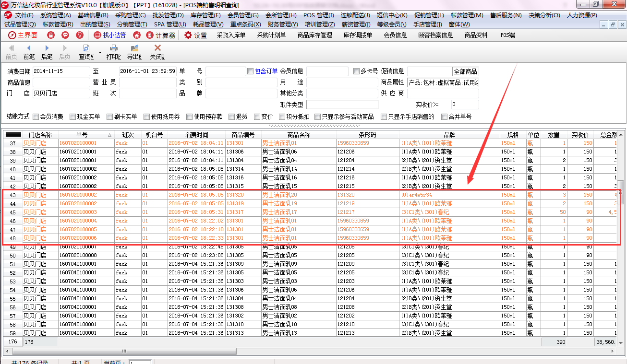The image size is (627, 364).
Task: Go to 后笔 next record
Action: [47, 52]
